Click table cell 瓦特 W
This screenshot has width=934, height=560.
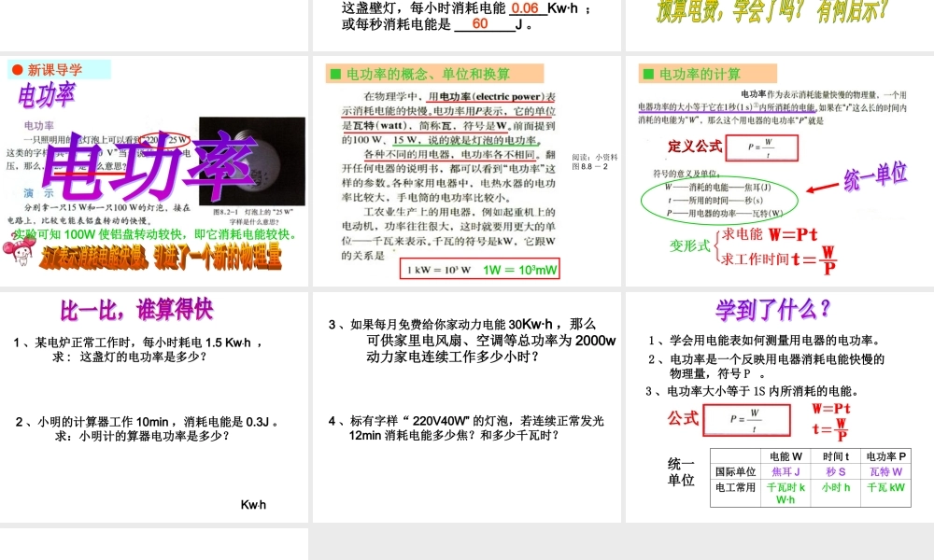tap(885, 471)
